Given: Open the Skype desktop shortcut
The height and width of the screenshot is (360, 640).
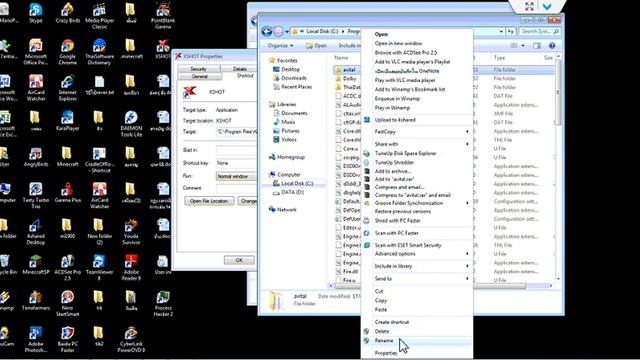Looking at the screenshot, I should point(36,13).
